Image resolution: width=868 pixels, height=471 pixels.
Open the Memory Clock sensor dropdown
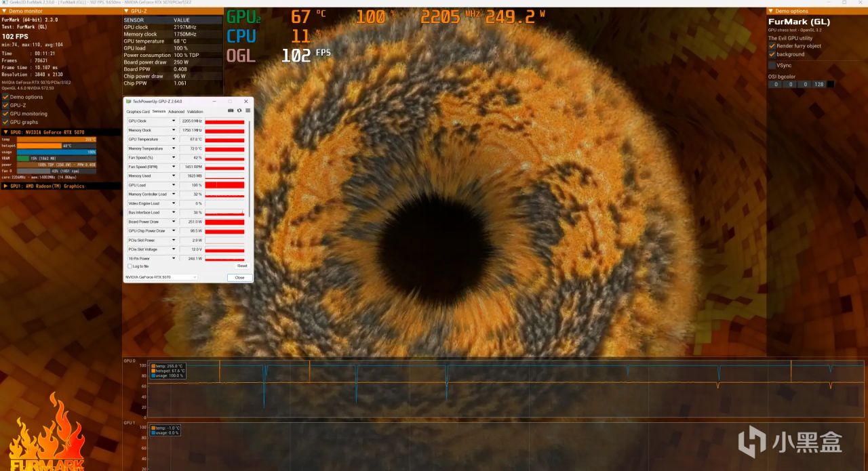tap(174, 130)
